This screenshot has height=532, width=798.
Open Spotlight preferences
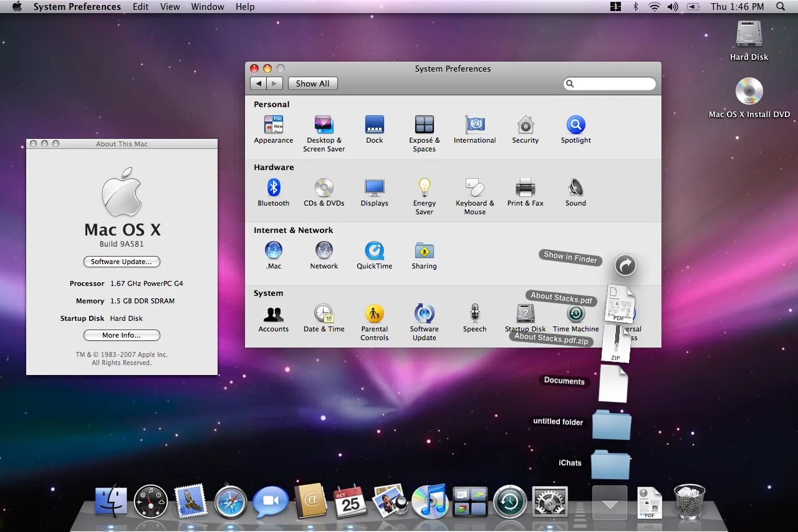click(576, 130)
